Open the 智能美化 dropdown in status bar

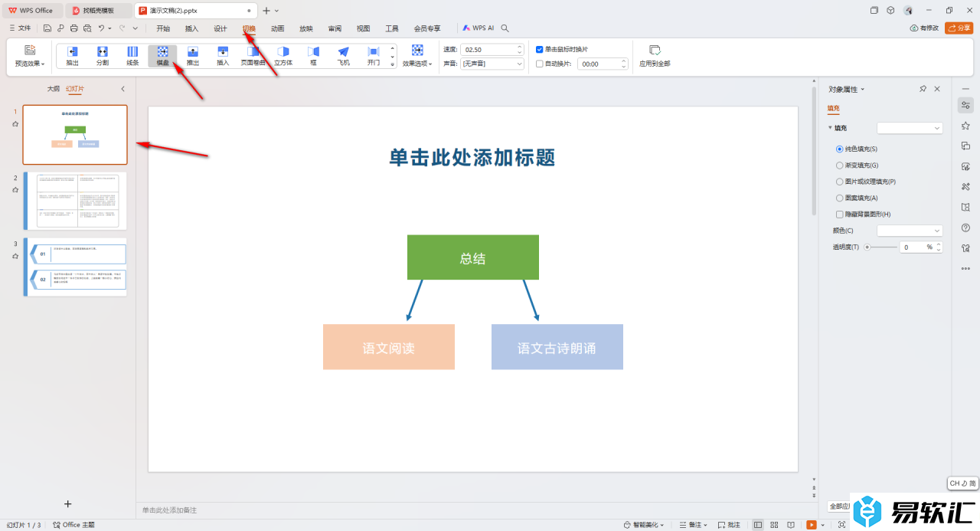coord(644,525)
